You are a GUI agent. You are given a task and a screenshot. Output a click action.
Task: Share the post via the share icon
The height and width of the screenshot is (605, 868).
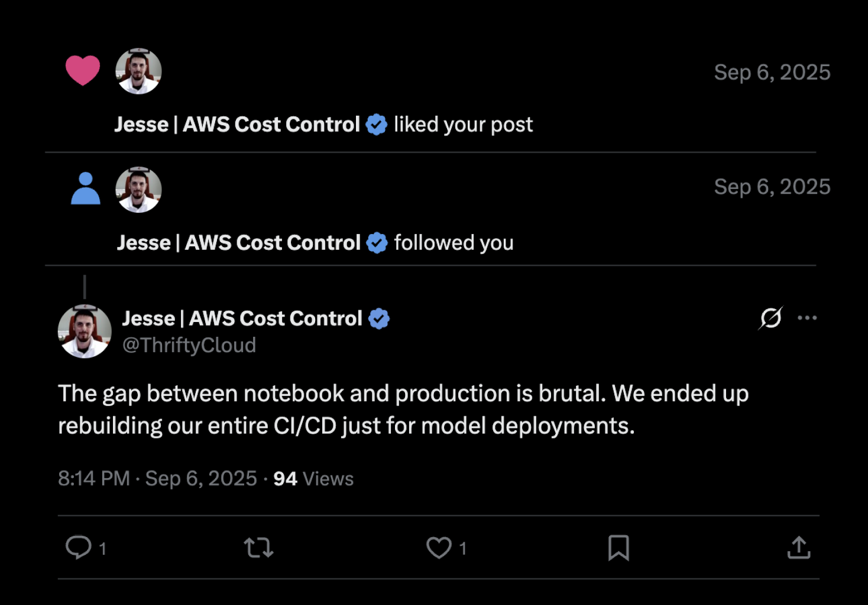point(799,548)
